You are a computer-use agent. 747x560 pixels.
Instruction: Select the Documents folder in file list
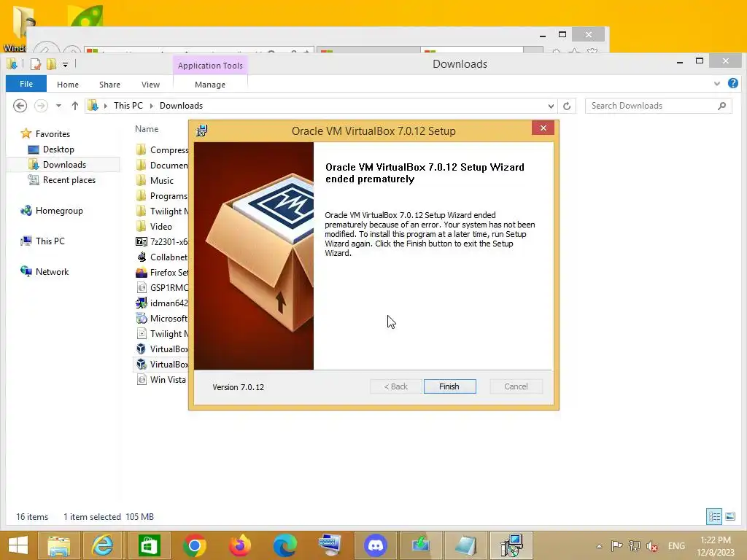[x=162, y=166]
